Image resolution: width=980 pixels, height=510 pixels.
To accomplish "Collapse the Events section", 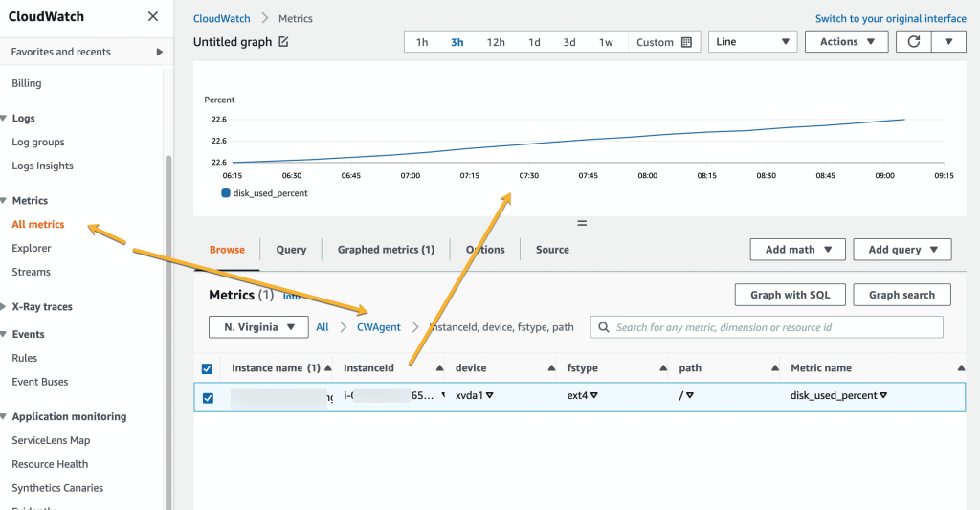I will [4, 334].
